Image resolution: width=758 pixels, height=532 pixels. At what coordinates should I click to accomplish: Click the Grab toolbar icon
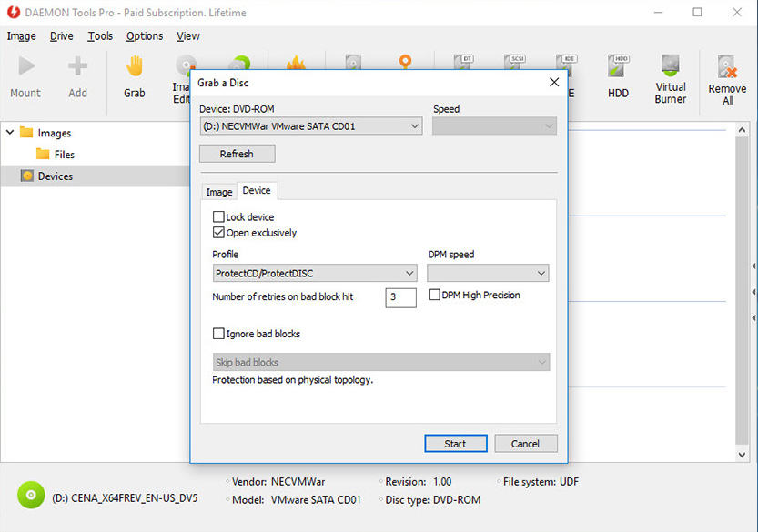coord(135,77)
